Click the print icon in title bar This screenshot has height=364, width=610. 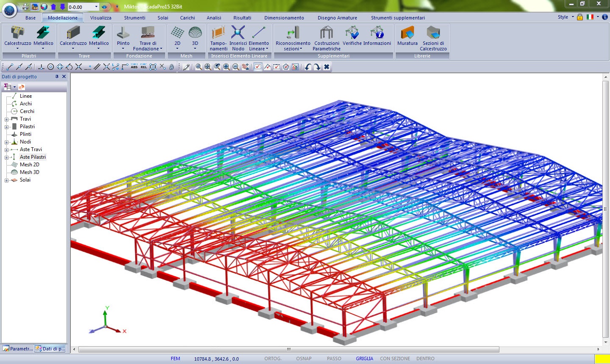[x=25, y=7]
